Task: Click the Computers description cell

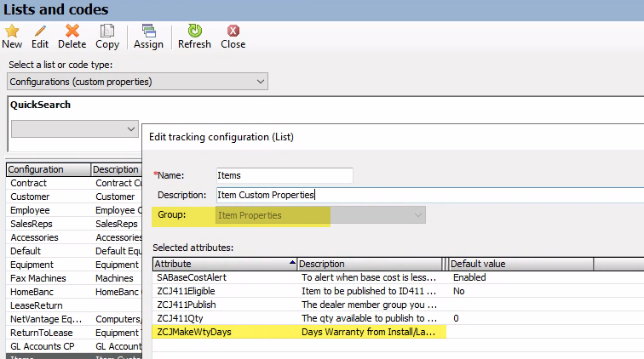Action: (118, 319)
